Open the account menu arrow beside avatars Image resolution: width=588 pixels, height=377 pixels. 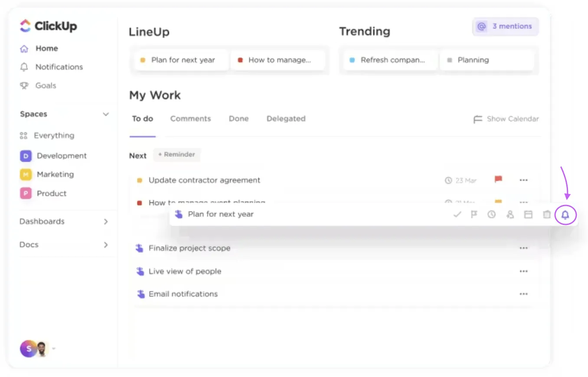pyautogui.click(x=54, y=348)
